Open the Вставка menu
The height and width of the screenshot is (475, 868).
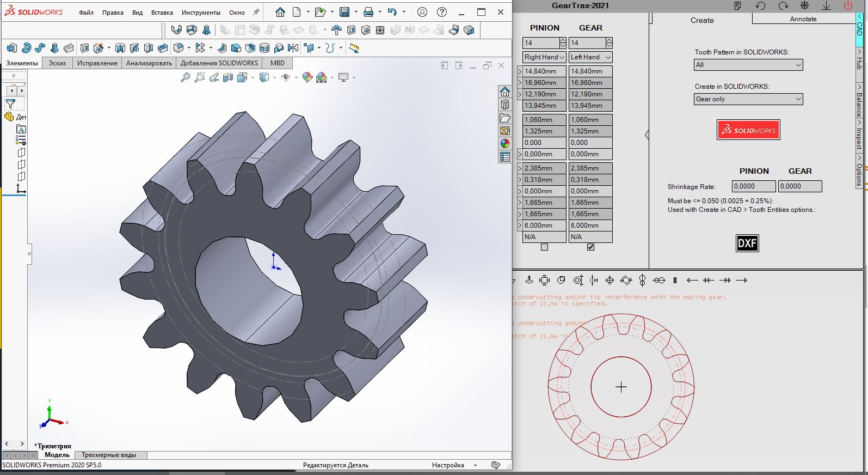click(162, 13)
